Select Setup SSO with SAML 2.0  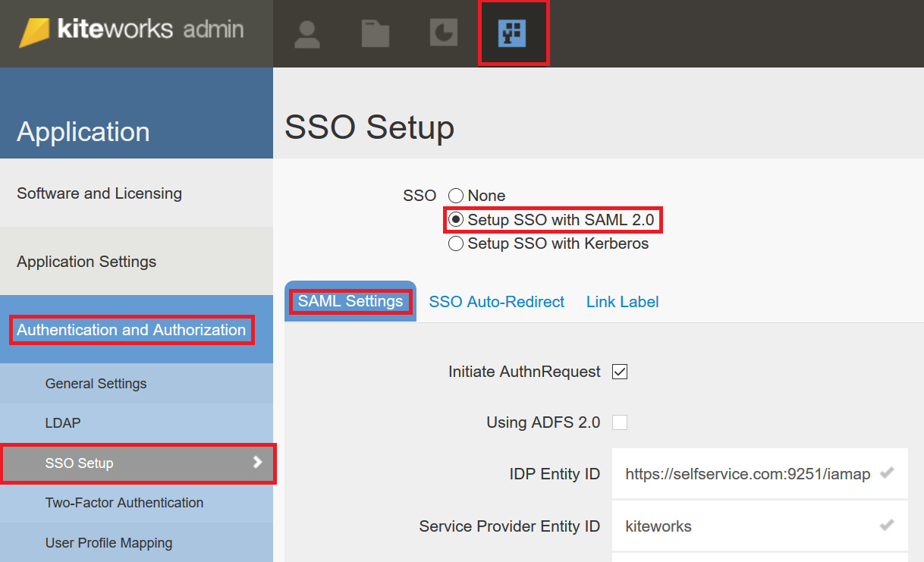(x=456, y=220)
